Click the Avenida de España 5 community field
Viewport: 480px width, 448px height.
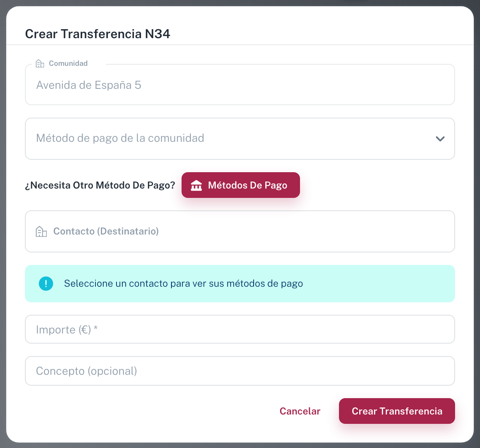click(x=240, y=85)
